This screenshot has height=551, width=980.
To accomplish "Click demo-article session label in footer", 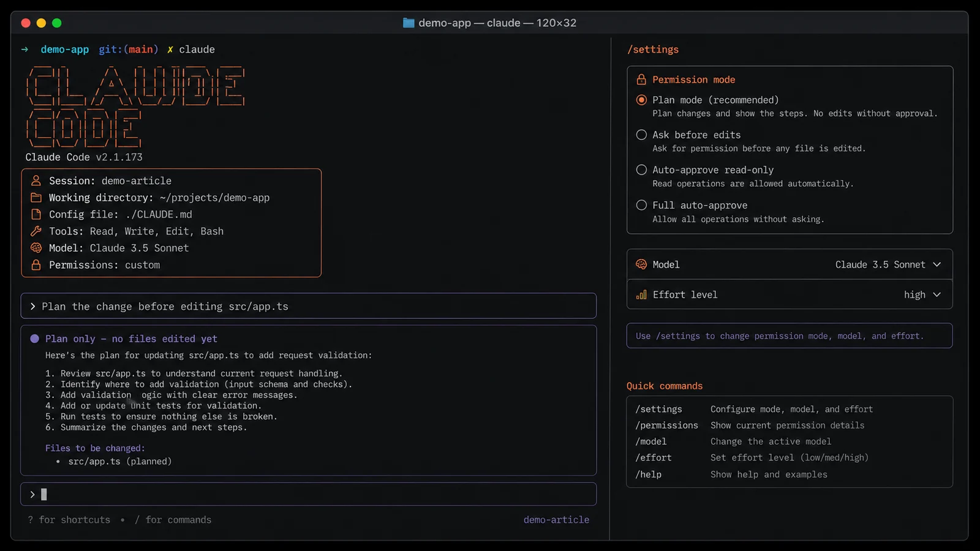I will tap(556, 520).
